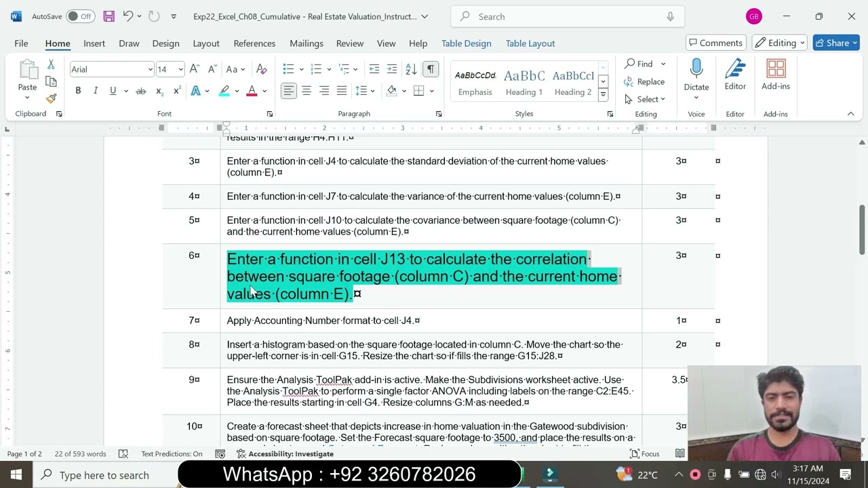Apply yellow text highlight color

pos(224,91)
